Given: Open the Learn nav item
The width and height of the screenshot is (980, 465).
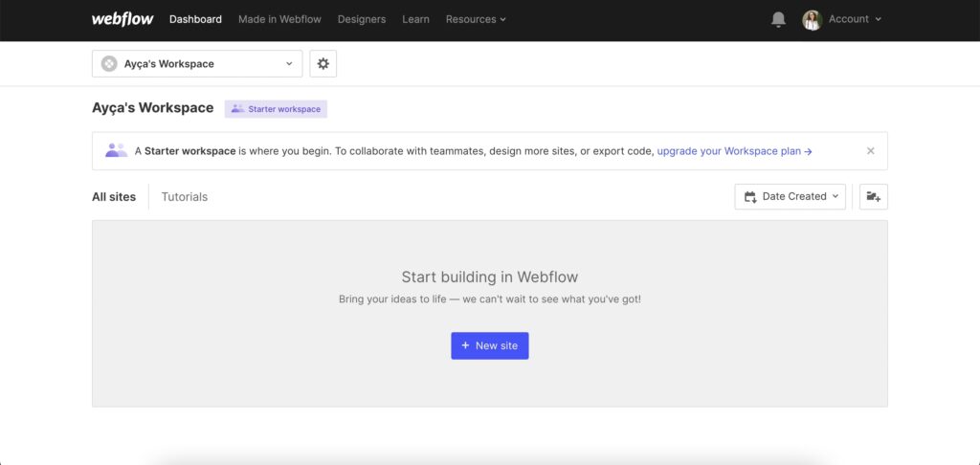Looking at the screenshot, I should (x=415, y=19).
